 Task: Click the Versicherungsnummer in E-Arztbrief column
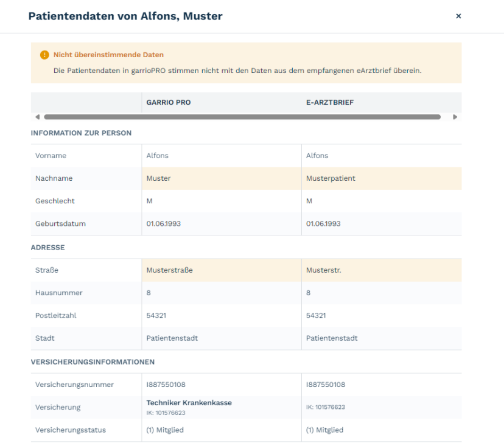click(x=325, y=385)
